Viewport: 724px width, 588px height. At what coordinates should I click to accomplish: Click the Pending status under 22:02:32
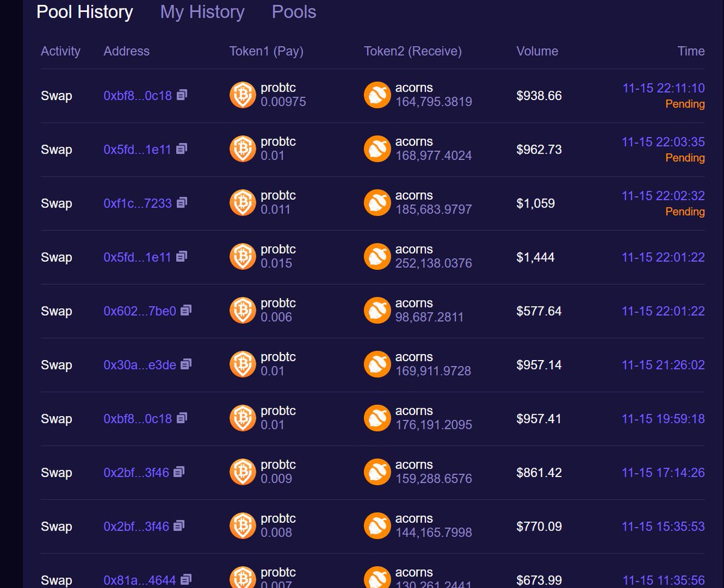[x=685, y=212]
